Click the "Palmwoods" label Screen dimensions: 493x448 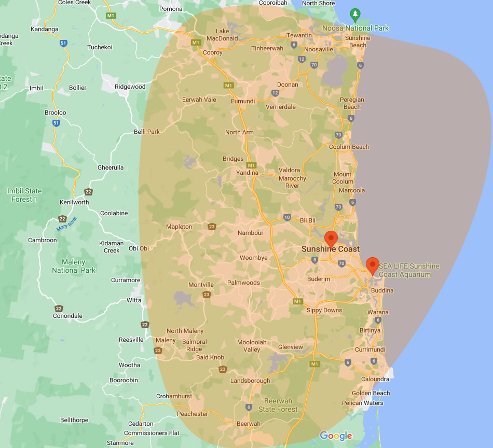coord(243,283)
